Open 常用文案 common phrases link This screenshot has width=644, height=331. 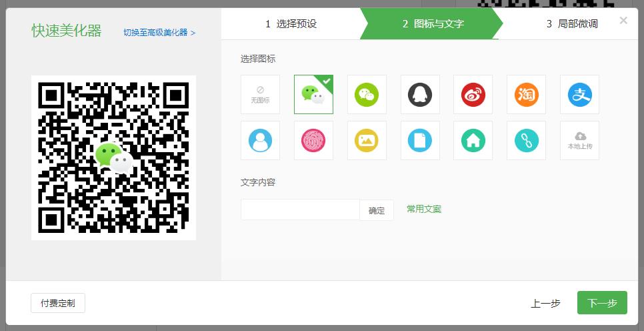click(x=424, y=210)
